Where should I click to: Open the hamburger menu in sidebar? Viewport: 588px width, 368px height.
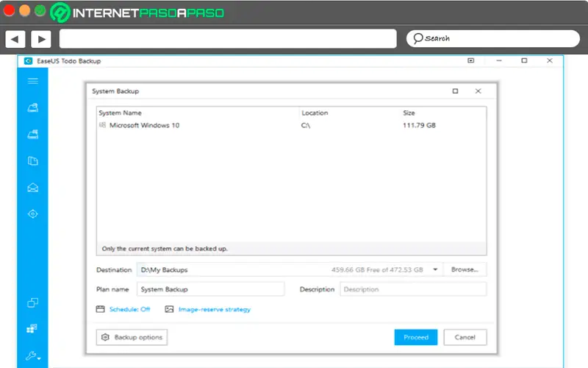32,81
